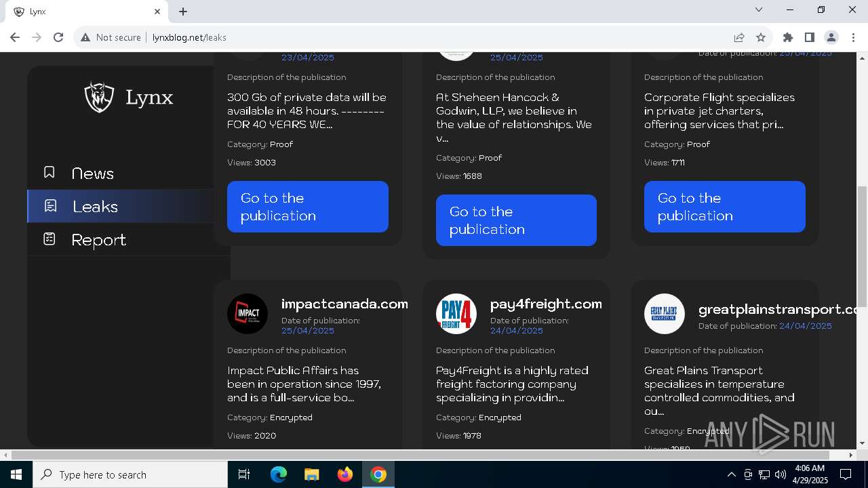Go to the publication with 3003 views

coord(307,207)
